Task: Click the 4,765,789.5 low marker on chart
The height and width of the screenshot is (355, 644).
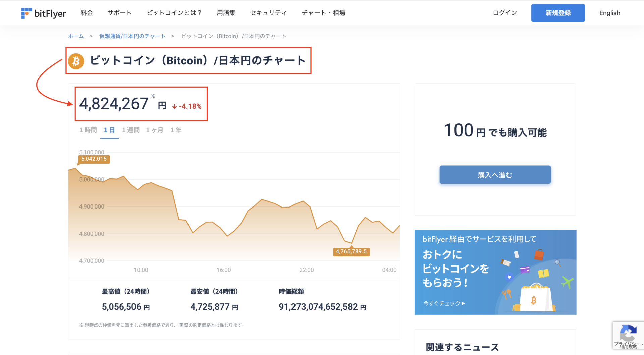Action: point(351,252)
